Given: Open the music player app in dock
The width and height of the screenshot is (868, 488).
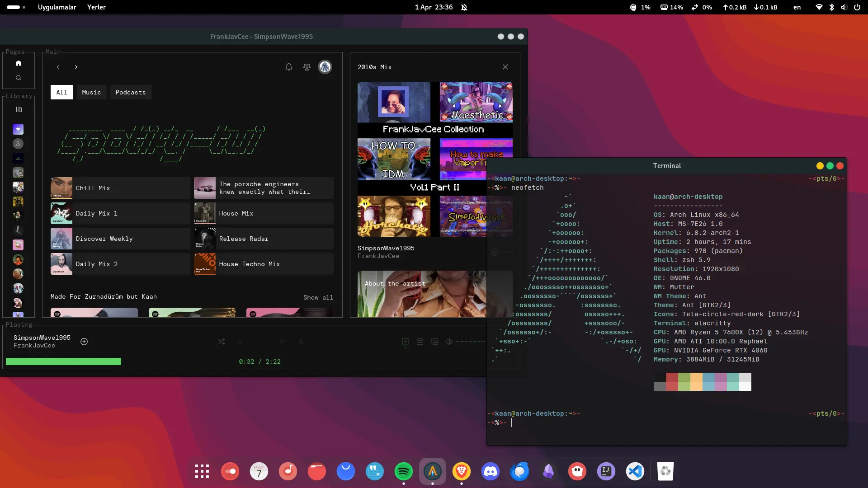Looking at the screenshot, I should (x=288, y=471).
